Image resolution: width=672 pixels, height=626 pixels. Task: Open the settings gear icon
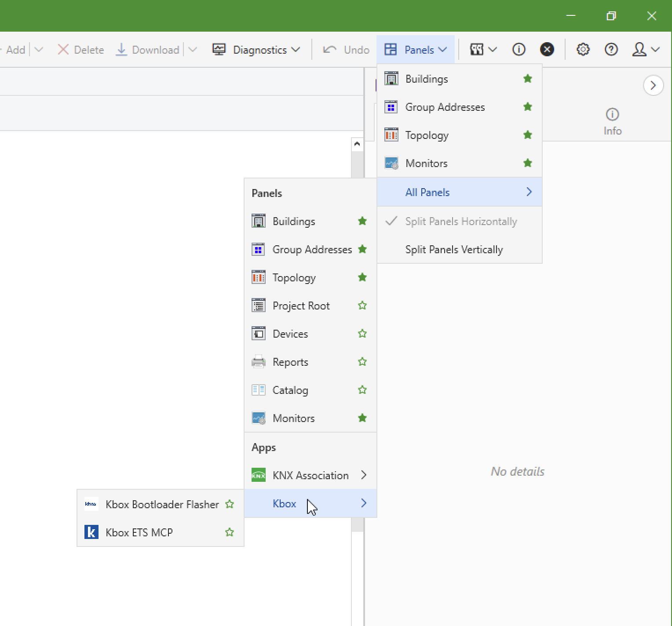(x=583, y=49)
